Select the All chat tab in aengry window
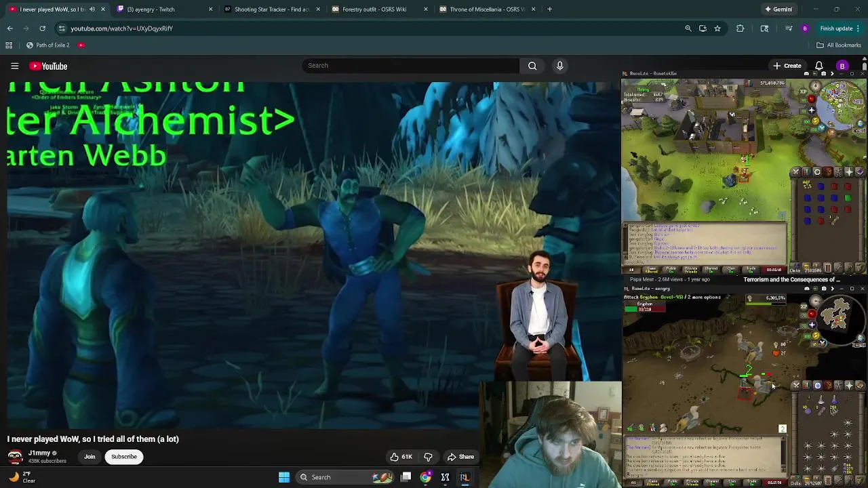 (633, 483)
